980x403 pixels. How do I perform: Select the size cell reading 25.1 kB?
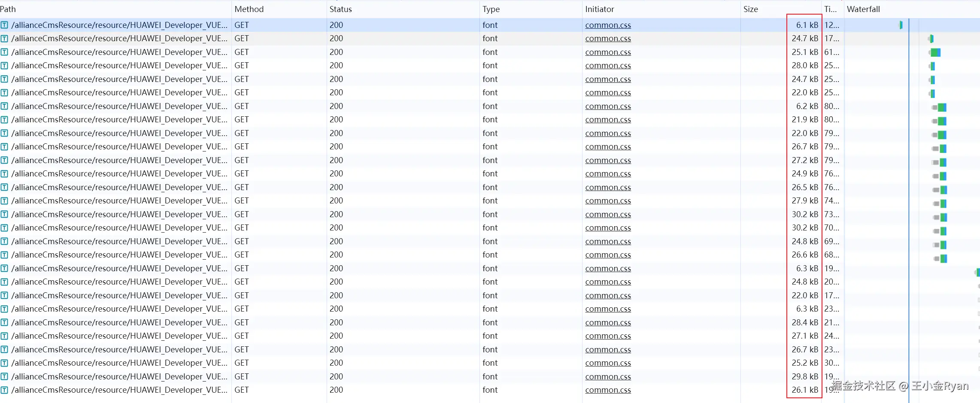pyautogui.click(x=805, y=52)
